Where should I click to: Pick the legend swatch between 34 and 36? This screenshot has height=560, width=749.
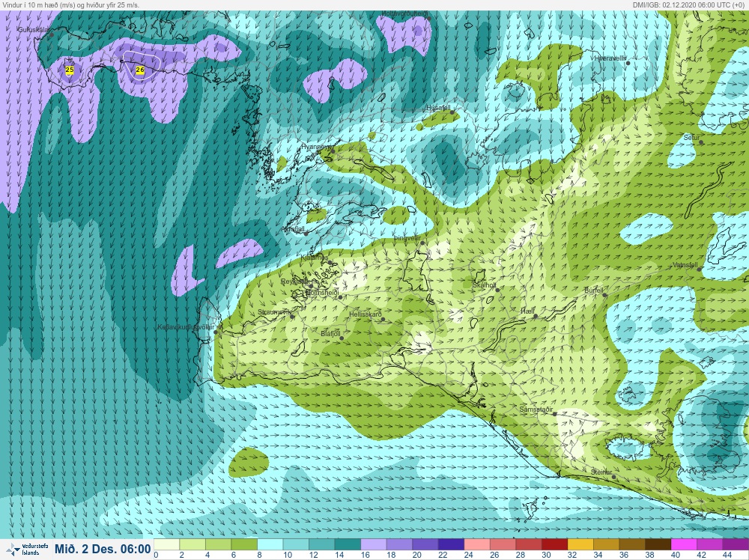[606, 545]
